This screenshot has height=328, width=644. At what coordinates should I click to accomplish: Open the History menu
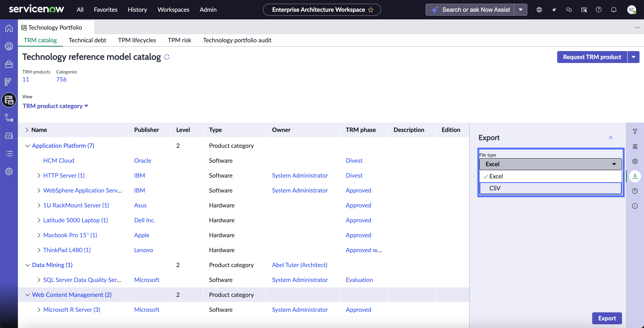pyautogui.click(x=137, y=10)
